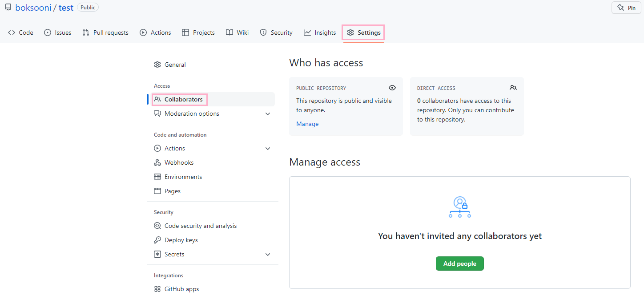The width and height of the screenshot is (644, 296).
Task: Switch to the Issues tab
Action: click(58, 32)
